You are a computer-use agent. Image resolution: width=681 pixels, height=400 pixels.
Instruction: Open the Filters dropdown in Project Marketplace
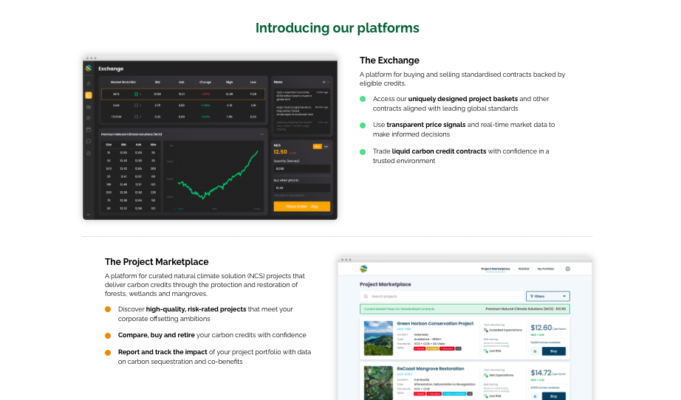click(x=548, y=296)
